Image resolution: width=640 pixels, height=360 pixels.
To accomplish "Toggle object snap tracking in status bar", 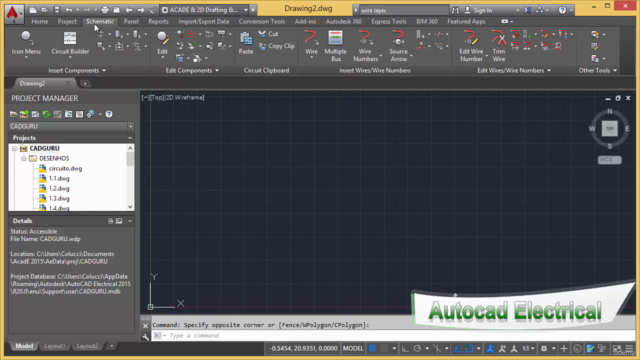I will click(457, 349).
